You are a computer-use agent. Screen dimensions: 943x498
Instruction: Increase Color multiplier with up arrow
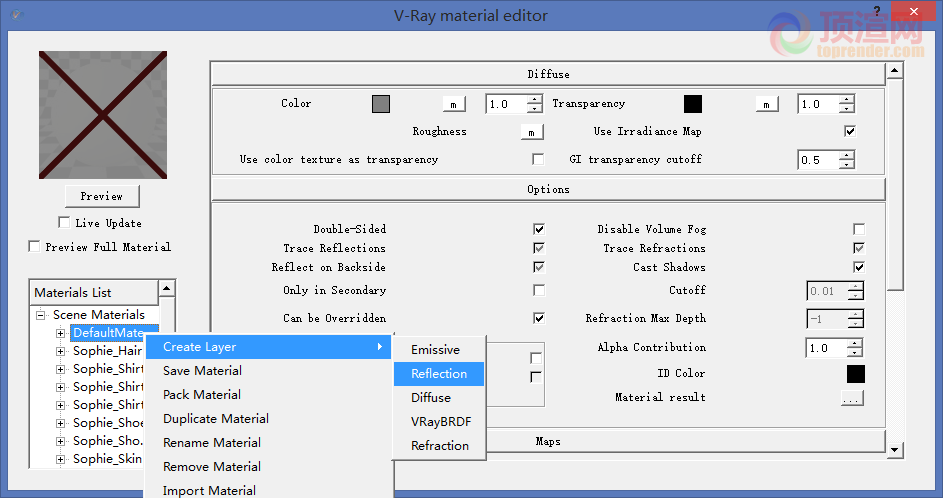pos(535,100)
